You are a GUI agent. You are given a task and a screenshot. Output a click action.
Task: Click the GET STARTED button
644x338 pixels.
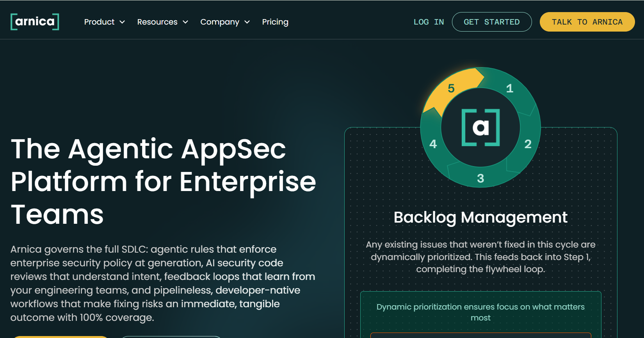pos(492,22)
